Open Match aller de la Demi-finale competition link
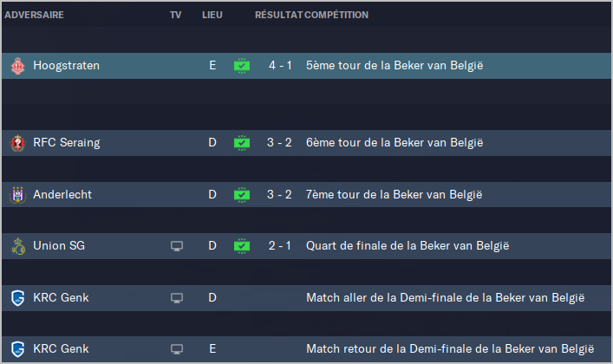Image resolution: width=613 pixels, height=364 pixels. point(445,298)
